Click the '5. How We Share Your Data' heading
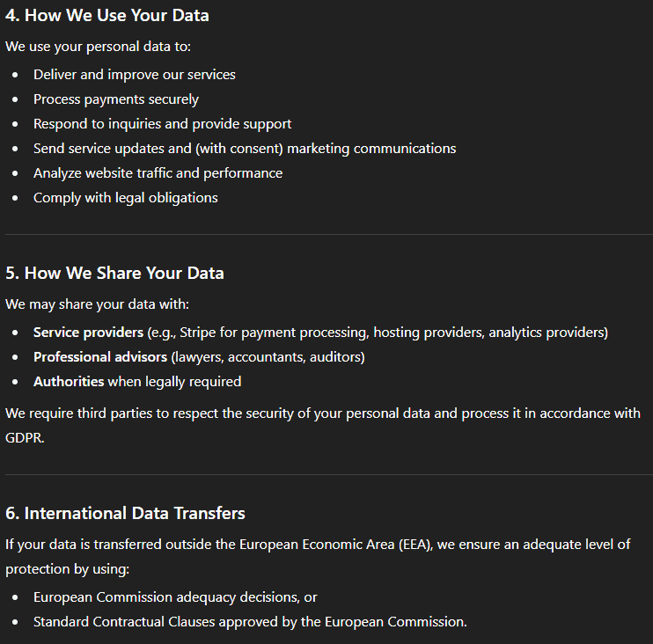The height and width of the screenshot is (644, 653). [114, 273]
